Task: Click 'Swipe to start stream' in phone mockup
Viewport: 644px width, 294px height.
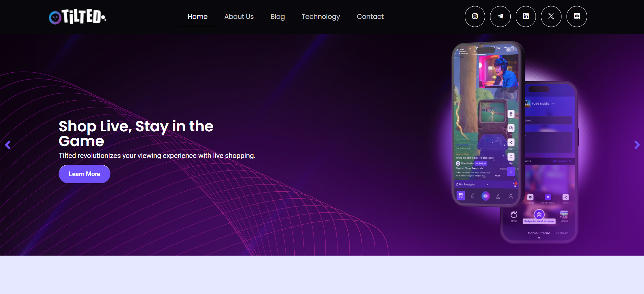Action: point(539,221)
